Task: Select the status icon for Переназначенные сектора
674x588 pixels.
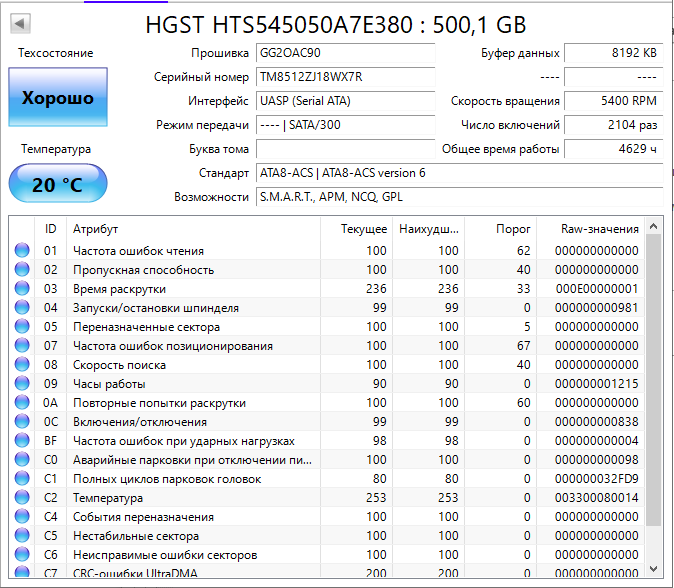Action: (22, 327)
